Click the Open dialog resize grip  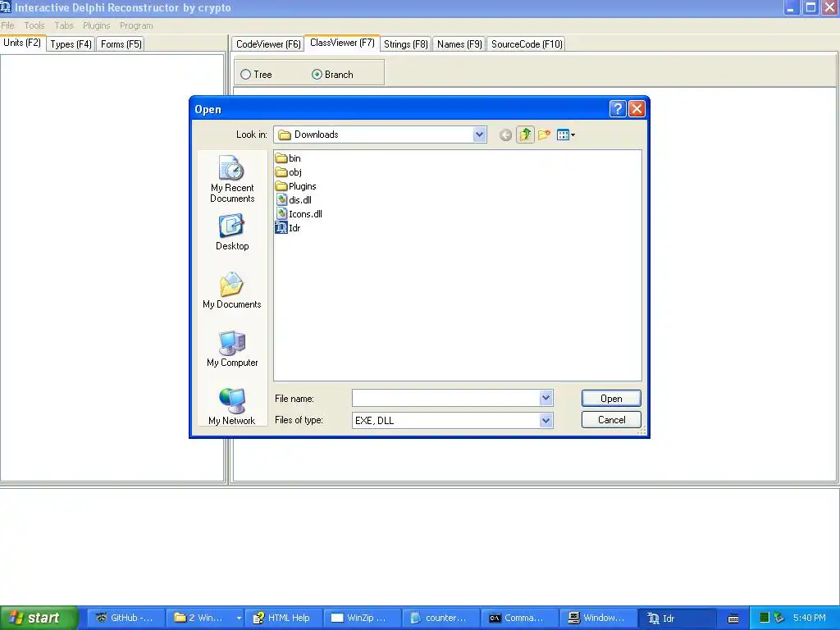641,431
